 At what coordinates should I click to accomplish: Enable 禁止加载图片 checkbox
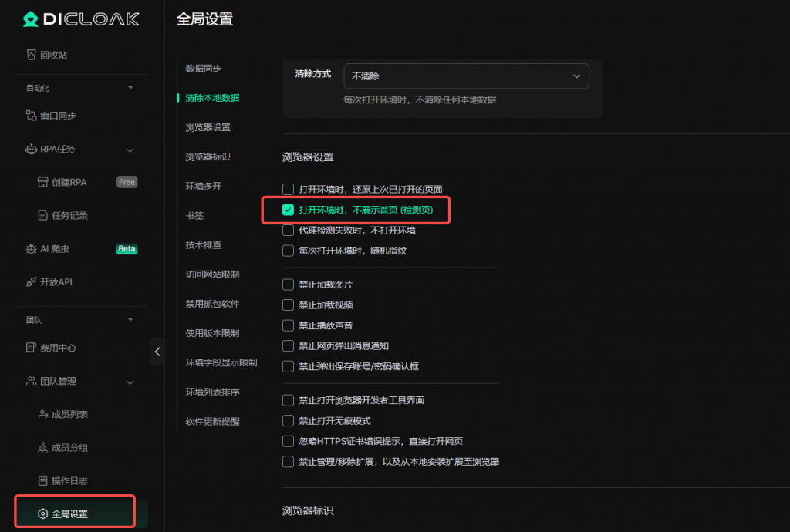pos(289,285)
